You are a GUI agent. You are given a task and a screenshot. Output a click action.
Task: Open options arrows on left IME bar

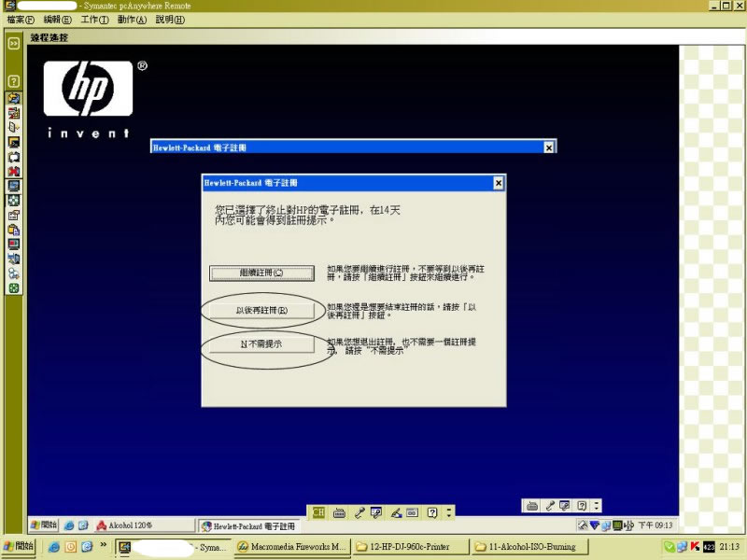pos(448,512)
